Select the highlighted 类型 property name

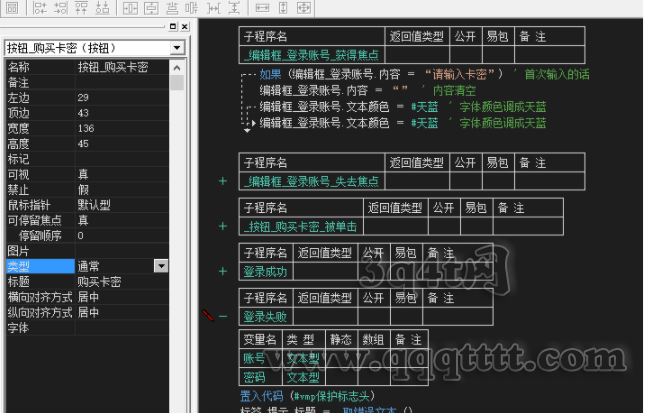40,266
